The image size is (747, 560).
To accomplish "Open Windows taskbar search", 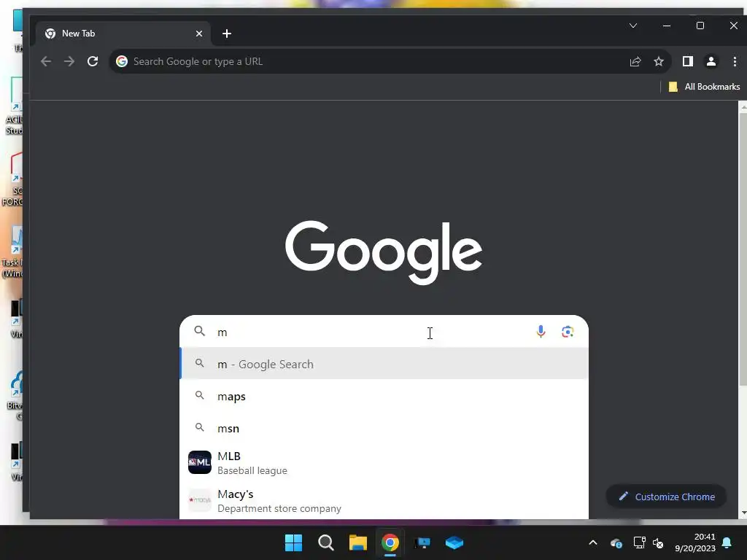I will [x=326, y=542].
